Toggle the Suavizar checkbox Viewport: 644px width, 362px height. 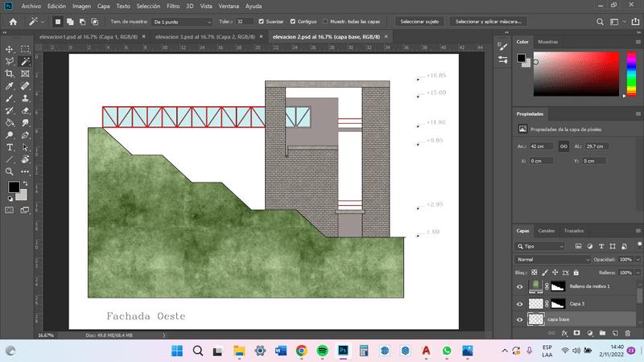click(260, 21)
